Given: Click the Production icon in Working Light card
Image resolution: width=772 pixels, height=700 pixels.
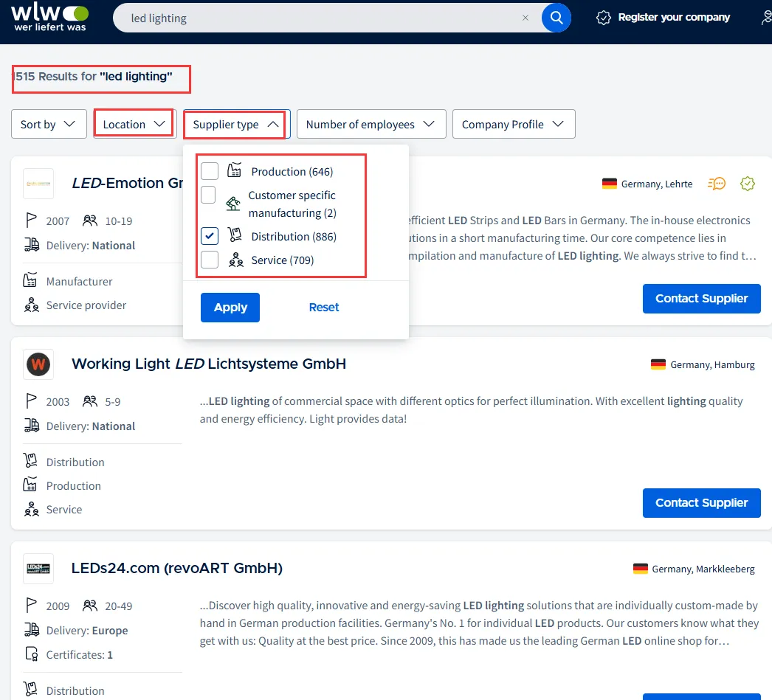Looking at the screenshot, I should (30, 485).
